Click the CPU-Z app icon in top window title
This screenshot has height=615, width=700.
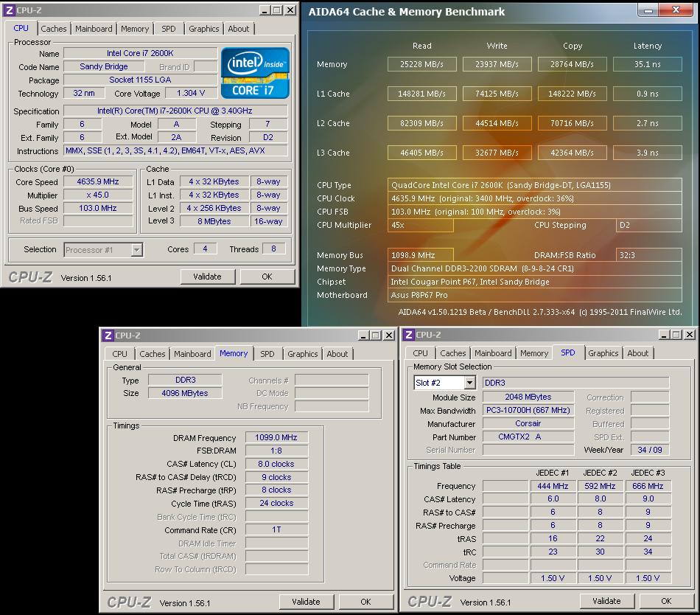(x=10, y=10)
